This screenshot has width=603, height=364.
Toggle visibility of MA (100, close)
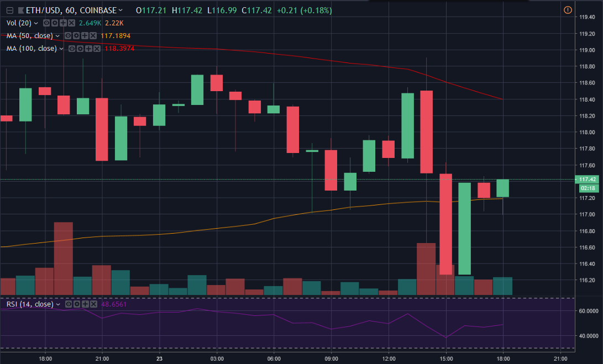pyautogui.click(x=71, y=49)
